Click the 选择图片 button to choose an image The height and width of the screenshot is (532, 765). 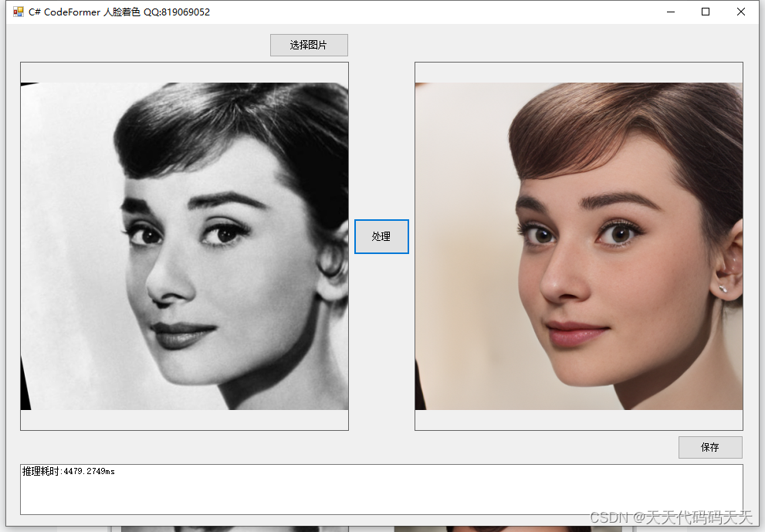(308, 45)
